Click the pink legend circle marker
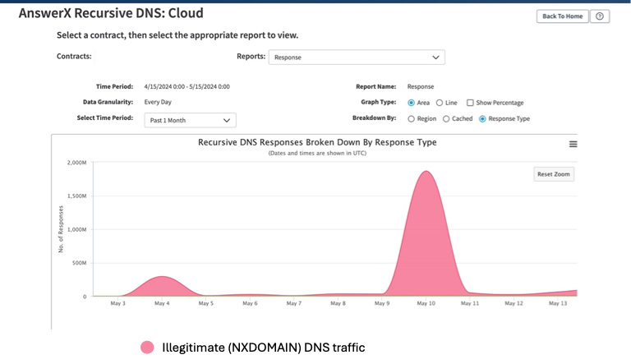The height and width of the screenshot is (364, 631). [x=147, y=347]
